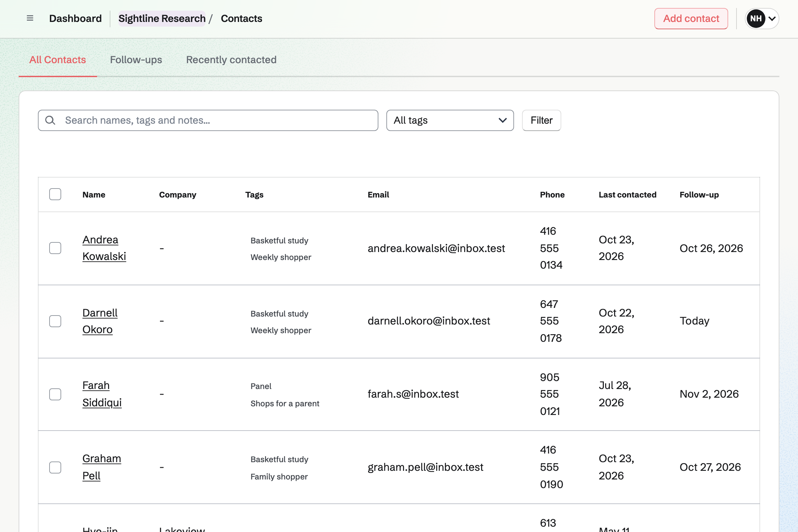
Task: Switch to the Recently contacted tab
Action: click(x=231, y=60)
